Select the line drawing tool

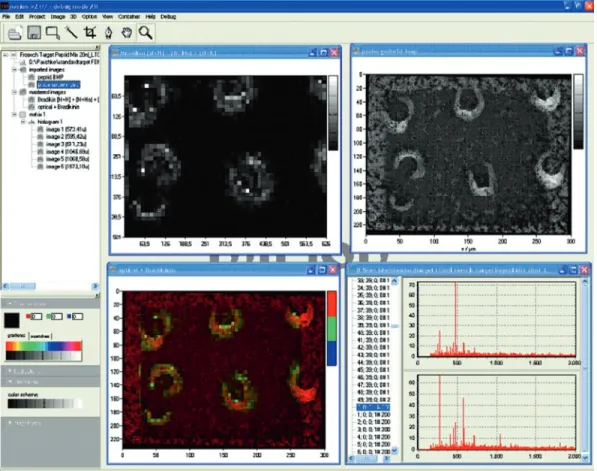[x=71, y=33]
